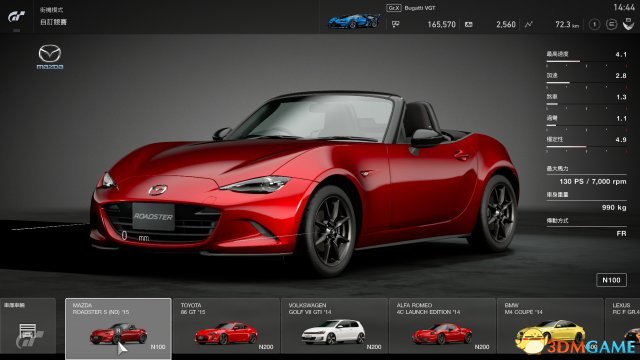Image resolution: width=640 pixels, height=360 pixels.
Task: Click the Mazda brand logo
Action: point(50,57)
